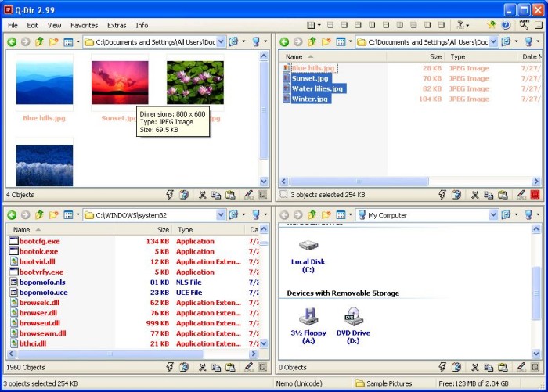The image size is (548, 392).
Task: Click Sample Pictures in bottom status bar
Action: pos(384,383)
